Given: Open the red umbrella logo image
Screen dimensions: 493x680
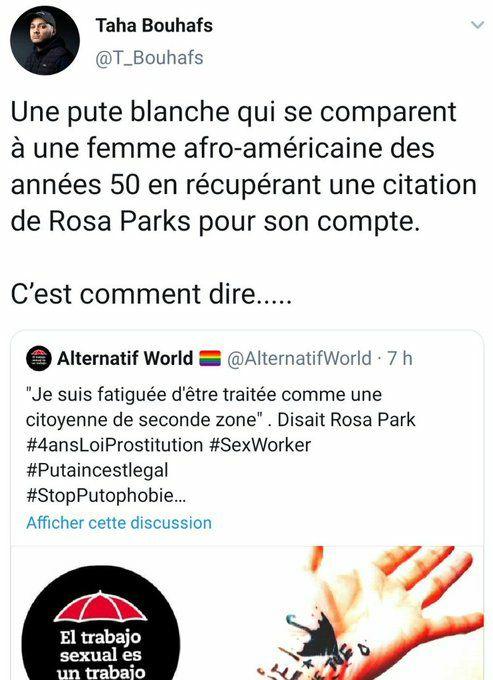Looking at the screenshot, I should (x=101, y=623).
